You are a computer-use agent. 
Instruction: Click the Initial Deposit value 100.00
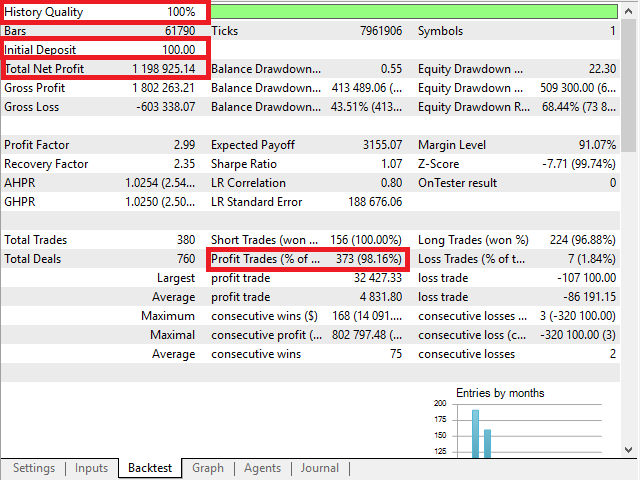click(x=179, y=50)
